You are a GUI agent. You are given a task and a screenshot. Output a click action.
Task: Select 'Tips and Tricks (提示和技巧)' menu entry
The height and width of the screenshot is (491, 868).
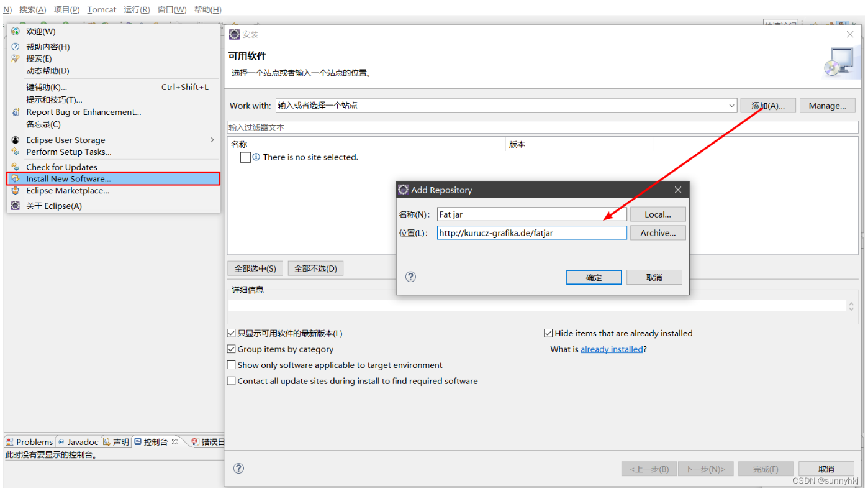point(114,99)
